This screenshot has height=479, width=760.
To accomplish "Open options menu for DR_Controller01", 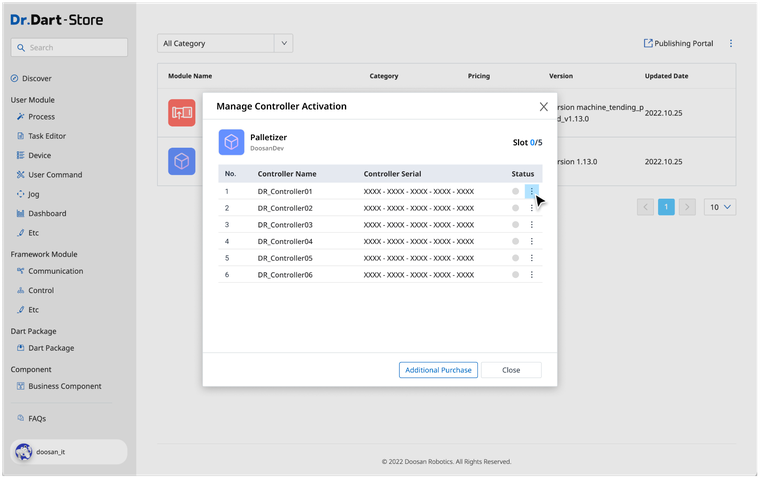I will (x=531, y=191).
